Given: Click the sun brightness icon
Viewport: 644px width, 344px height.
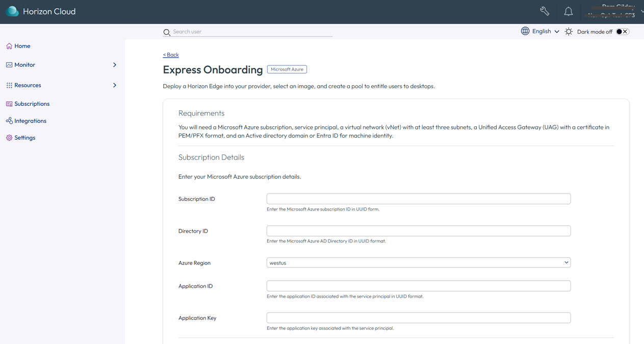Looking at the screenshot, I should [569, 32].
